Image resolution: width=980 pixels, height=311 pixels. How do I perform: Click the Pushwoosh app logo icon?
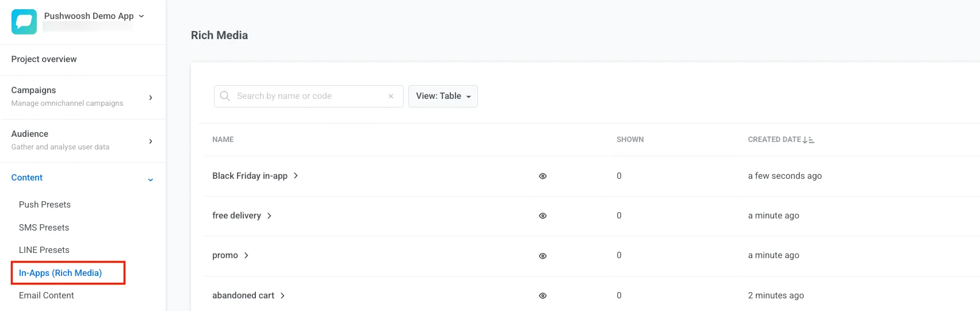point(24,22)
